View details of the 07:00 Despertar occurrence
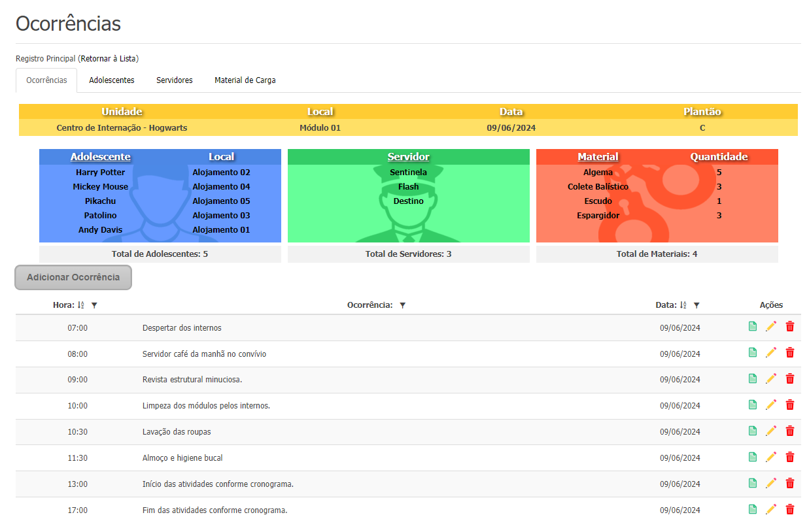 (753, 326)
